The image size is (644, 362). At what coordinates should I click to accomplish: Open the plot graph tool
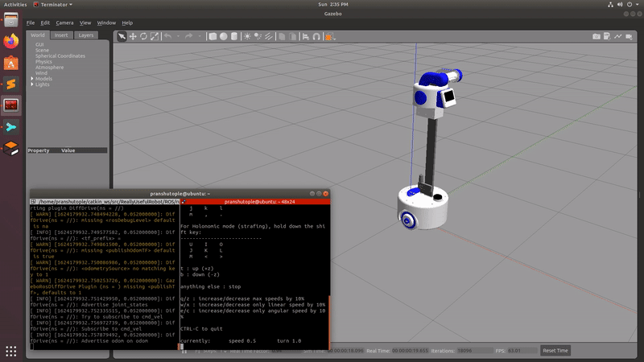(x=617, y=36)
